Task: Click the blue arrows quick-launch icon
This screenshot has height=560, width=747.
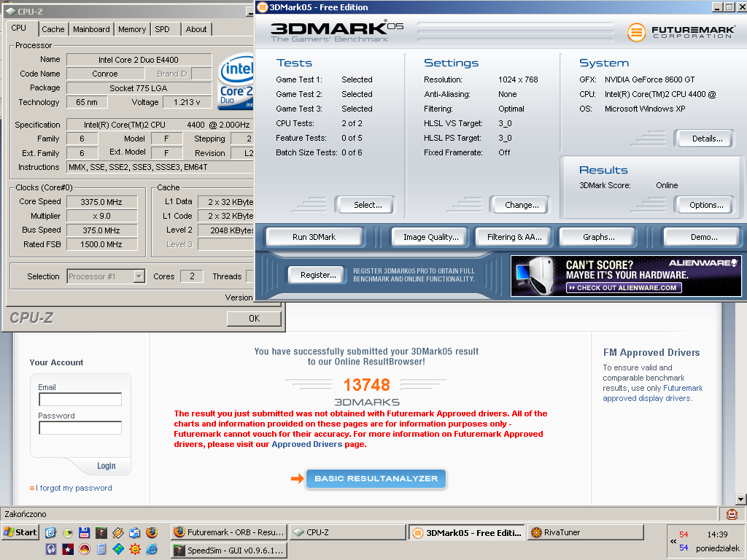Action: [x=135, y=532]
